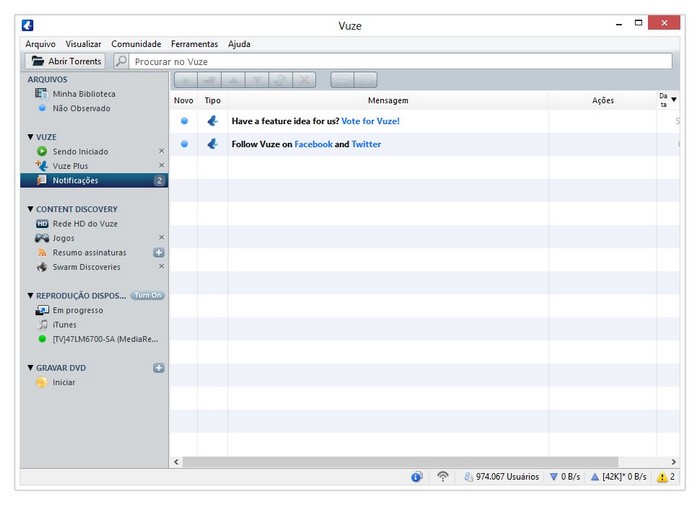Click the Vuze Plus frog icon
The width and height of the screenshot is (700, 505).
tap(42, 166)
